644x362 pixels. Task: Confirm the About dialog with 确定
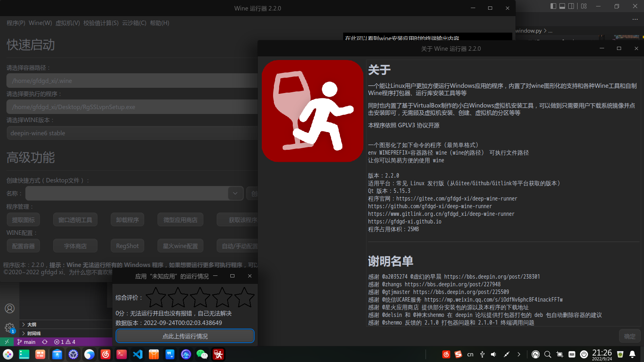630,336
